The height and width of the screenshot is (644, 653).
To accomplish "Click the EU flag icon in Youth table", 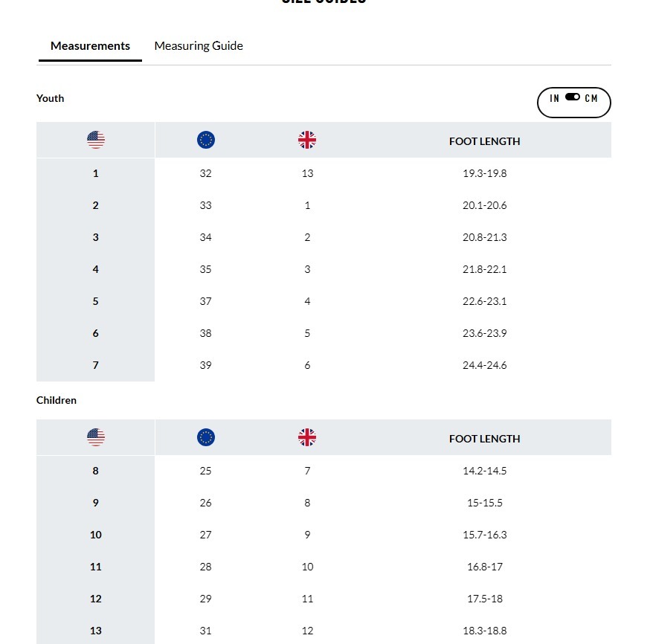I will [206, 140].
